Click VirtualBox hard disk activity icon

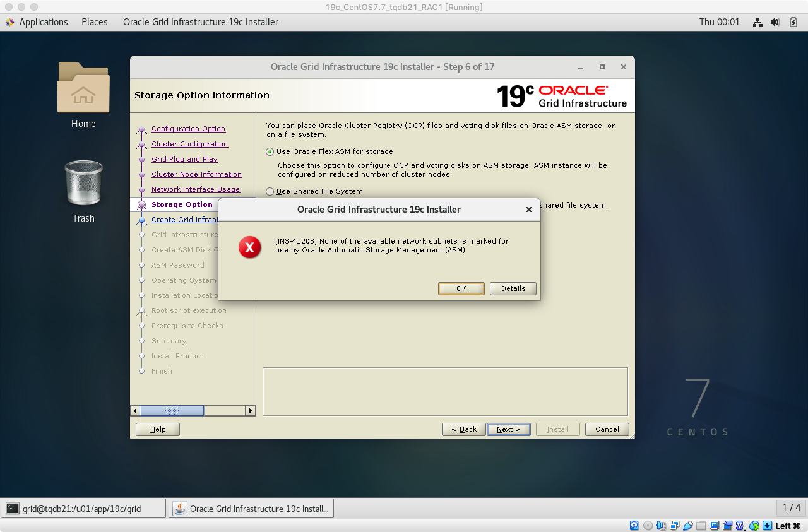(x=634, y=526)
